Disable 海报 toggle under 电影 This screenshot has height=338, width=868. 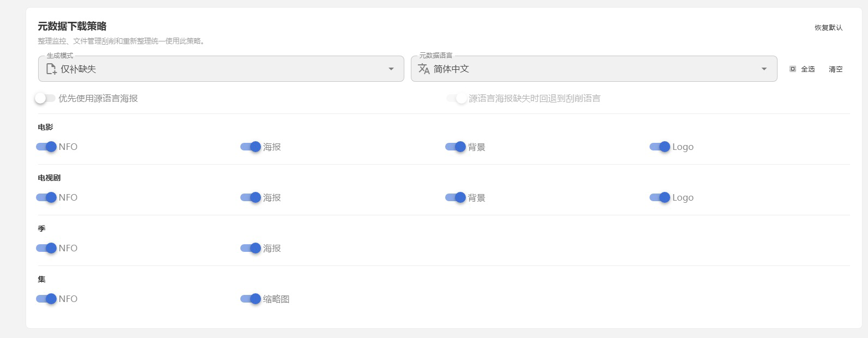tap(251, 147)
